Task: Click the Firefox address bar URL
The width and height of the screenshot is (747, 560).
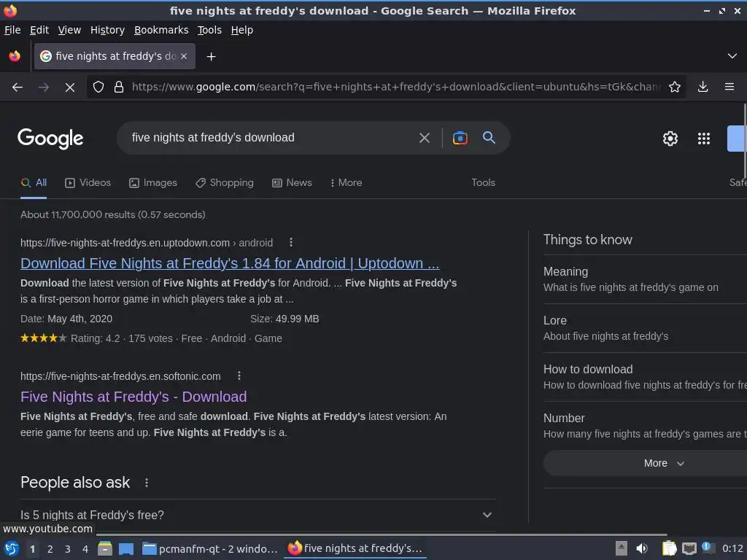Action: (396, 87)
